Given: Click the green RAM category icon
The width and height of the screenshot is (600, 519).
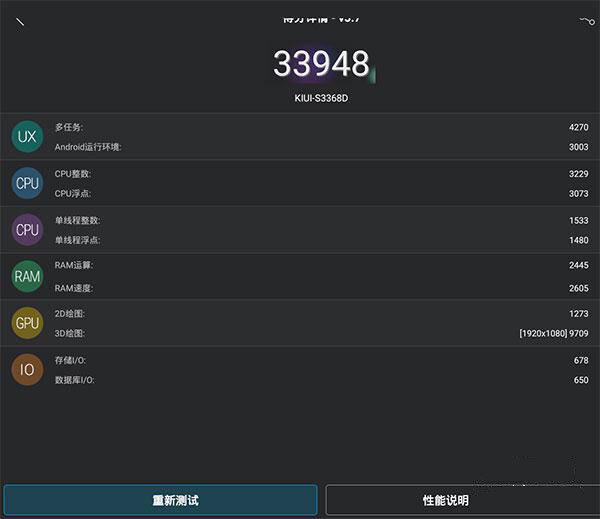Looking at the screenshot, I should pyautogui.click(x=27, y=276).
